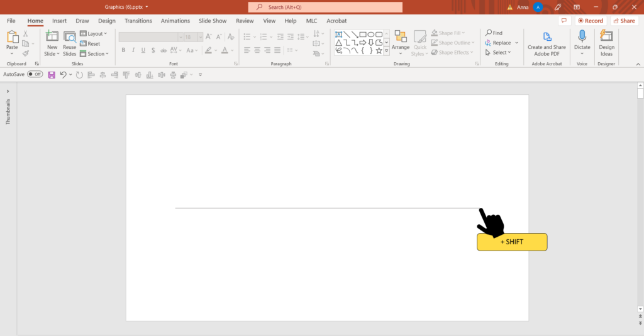This screenshot has height=336, width=644.
Task: Click the Design Ideas icon
Action: point(606,43)
